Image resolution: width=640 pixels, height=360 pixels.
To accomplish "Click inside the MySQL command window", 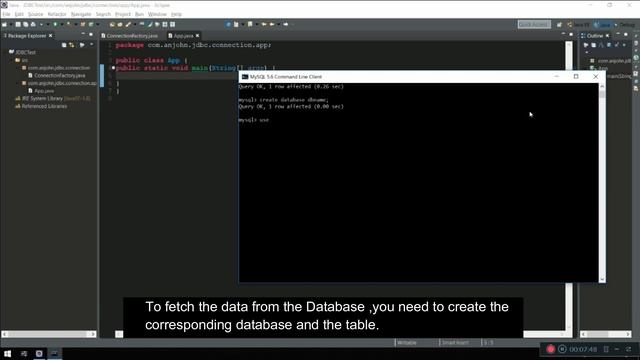I will pyautogui.click(x=418, y=182).
